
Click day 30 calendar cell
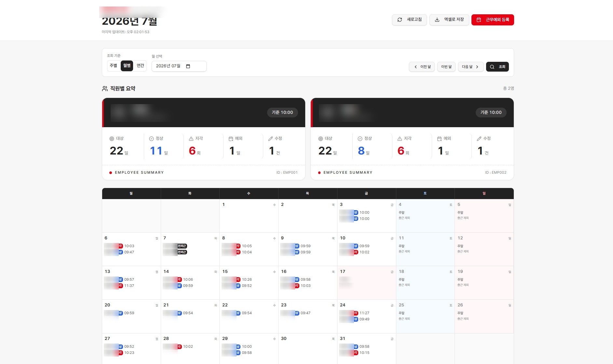[x=307, y=349]
